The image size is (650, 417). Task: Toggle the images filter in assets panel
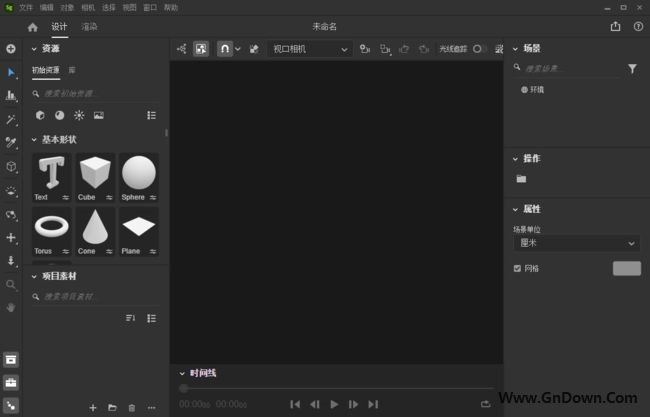(99, 115)
